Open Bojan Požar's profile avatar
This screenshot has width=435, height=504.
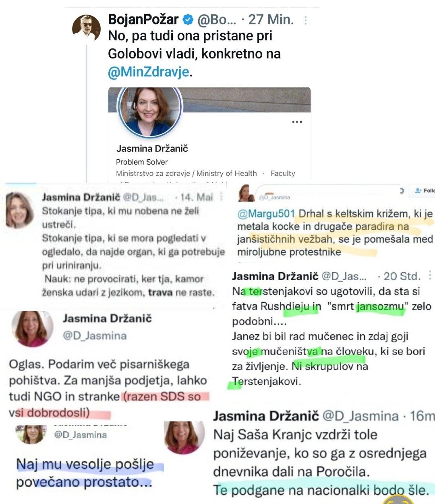pos(87,28)
